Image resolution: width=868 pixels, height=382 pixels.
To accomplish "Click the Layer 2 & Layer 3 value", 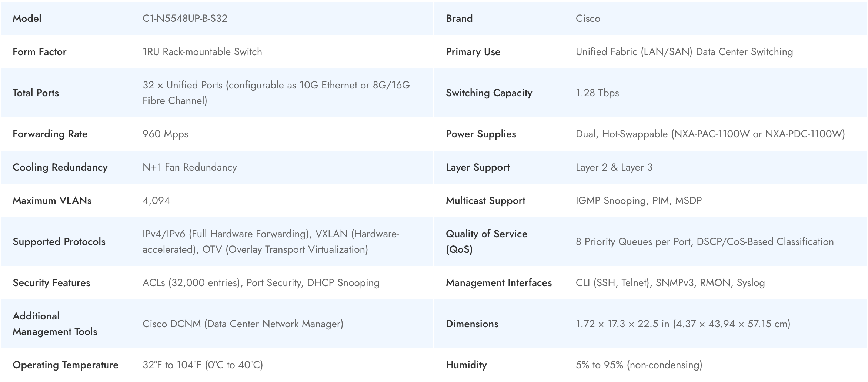I will point(614,167).
